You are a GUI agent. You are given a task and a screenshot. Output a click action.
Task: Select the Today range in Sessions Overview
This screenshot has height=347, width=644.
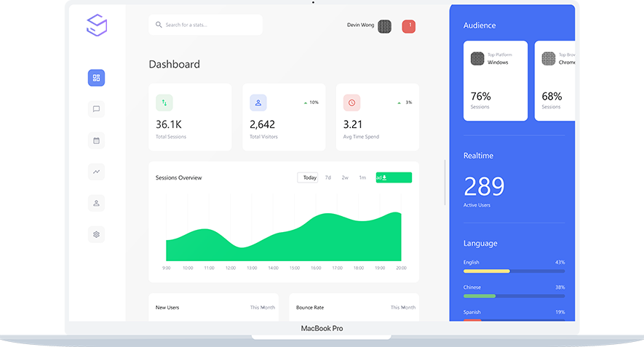pos(309,178)
